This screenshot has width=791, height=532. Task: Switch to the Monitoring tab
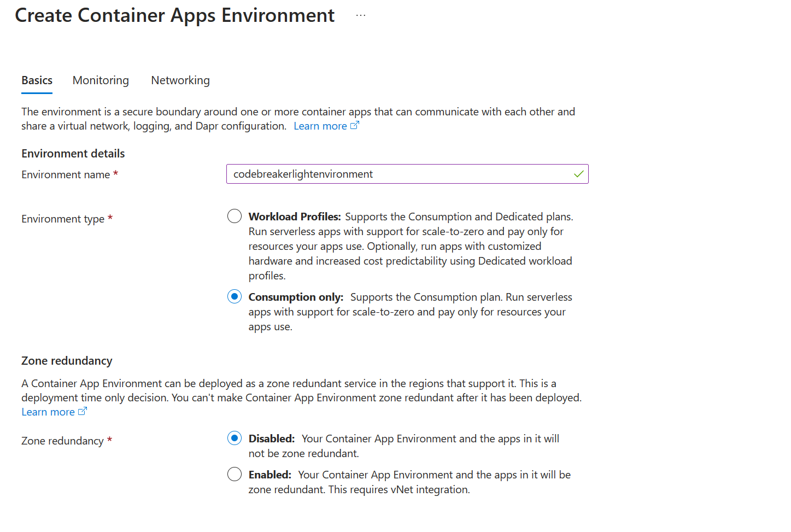(x=100, y=80)
